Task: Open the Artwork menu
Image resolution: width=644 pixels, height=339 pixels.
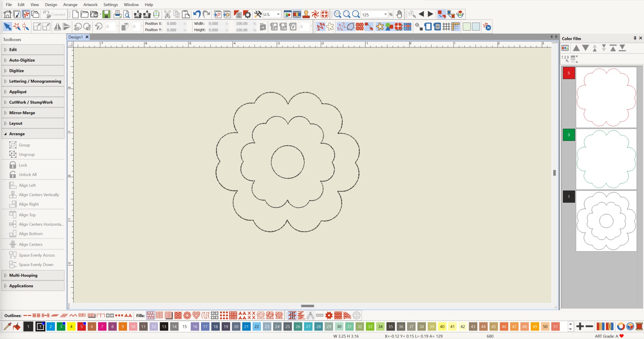Action: (90, 4)
